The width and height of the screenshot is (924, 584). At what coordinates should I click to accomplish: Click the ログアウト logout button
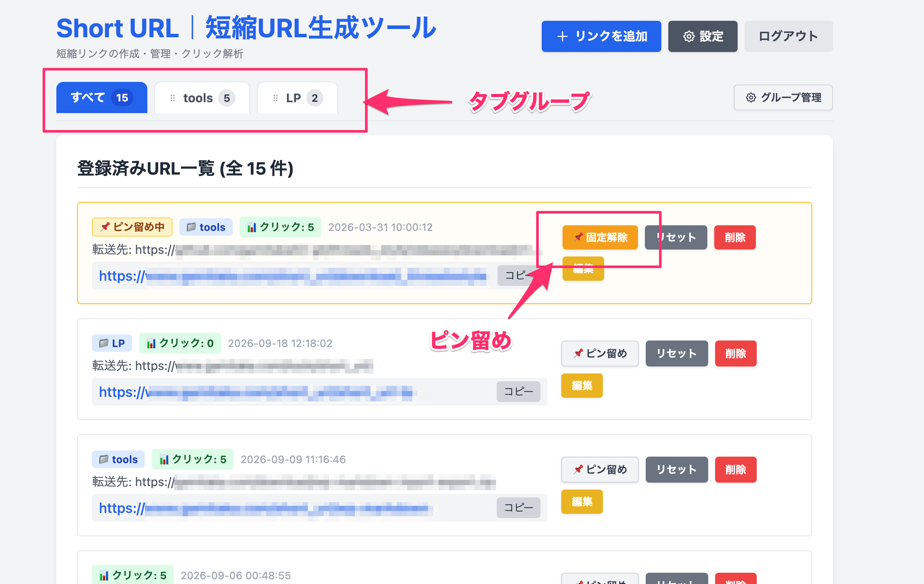click(788, 36)
